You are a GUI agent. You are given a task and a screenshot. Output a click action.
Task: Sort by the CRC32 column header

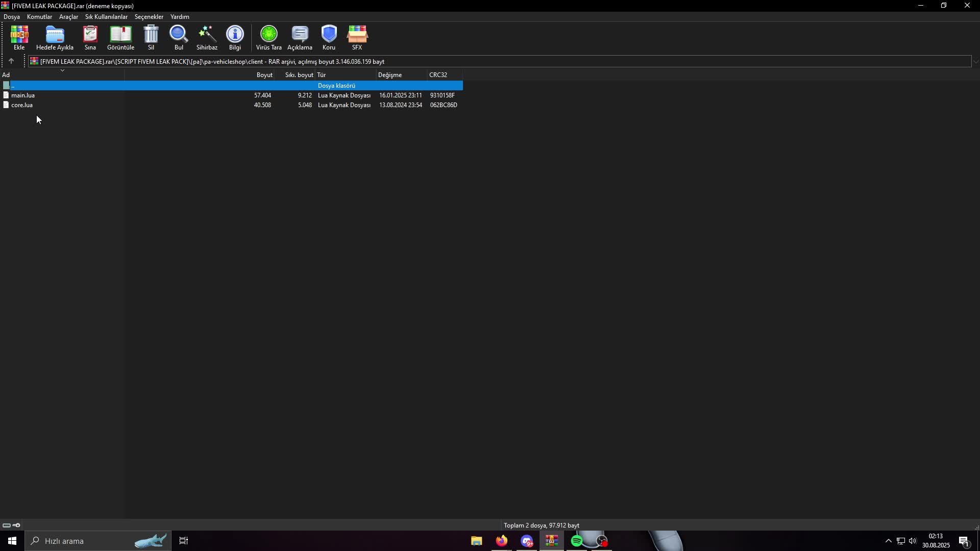click(445, 75)
